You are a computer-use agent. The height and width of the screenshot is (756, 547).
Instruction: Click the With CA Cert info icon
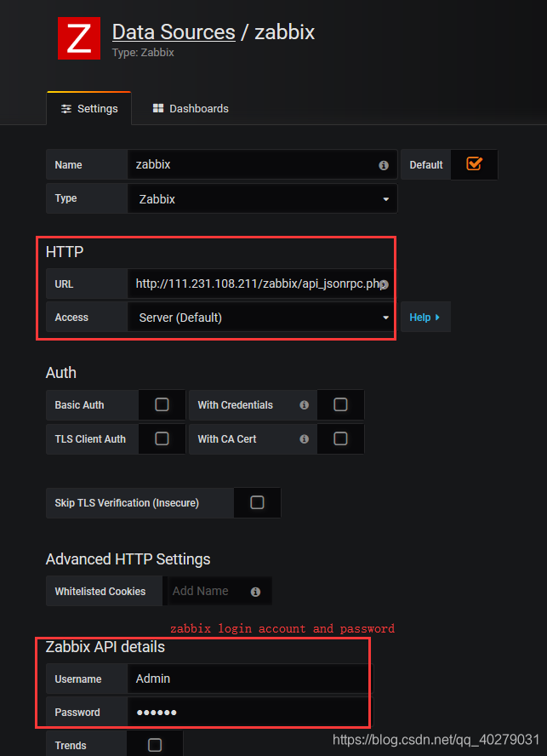click(x=304, y=438)
